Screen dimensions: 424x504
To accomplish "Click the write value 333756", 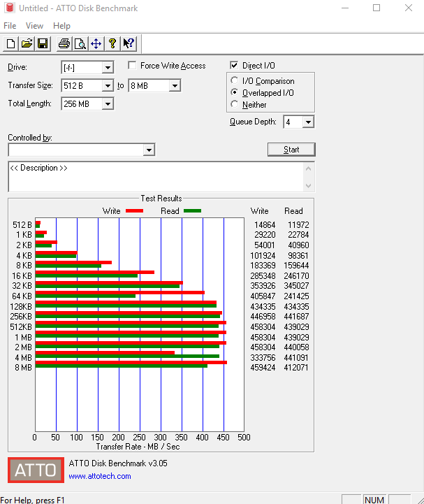I will pos(263,358).
